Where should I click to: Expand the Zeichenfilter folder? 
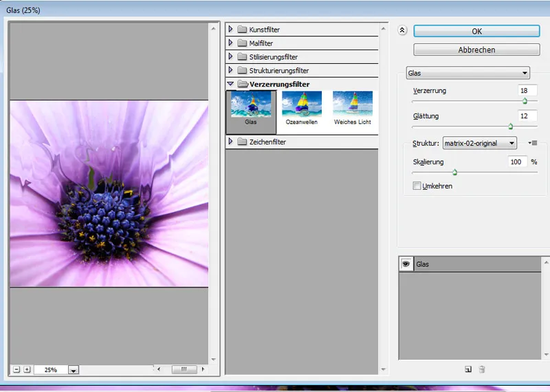point(230,141)
